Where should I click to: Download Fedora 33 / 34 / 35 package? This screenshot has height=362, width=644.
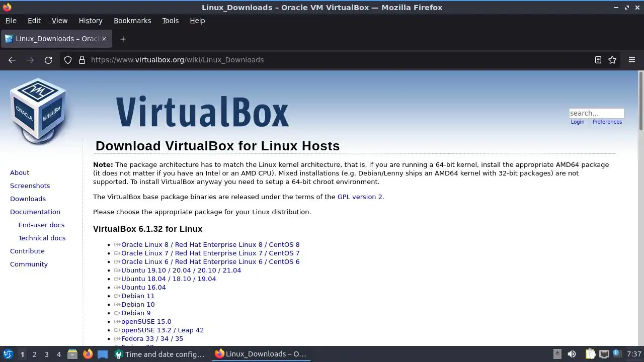[152, 338]
